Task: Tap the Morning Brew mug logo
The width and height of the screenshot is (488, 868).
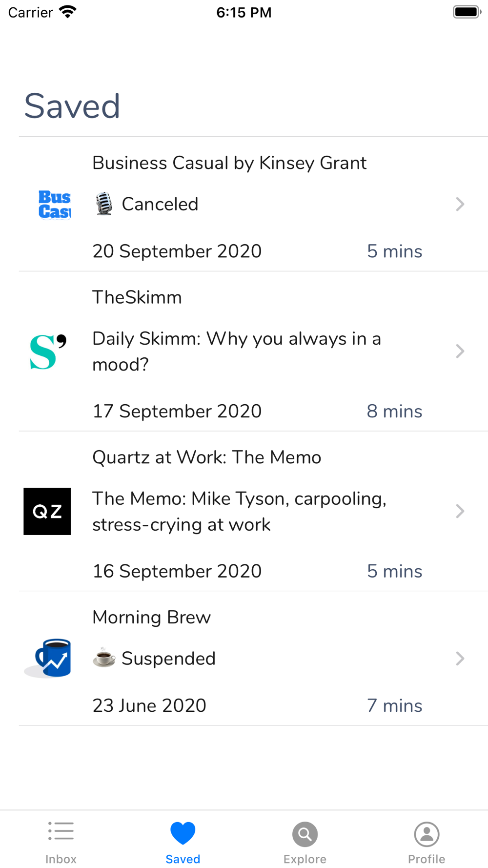Action: (47, 658)
